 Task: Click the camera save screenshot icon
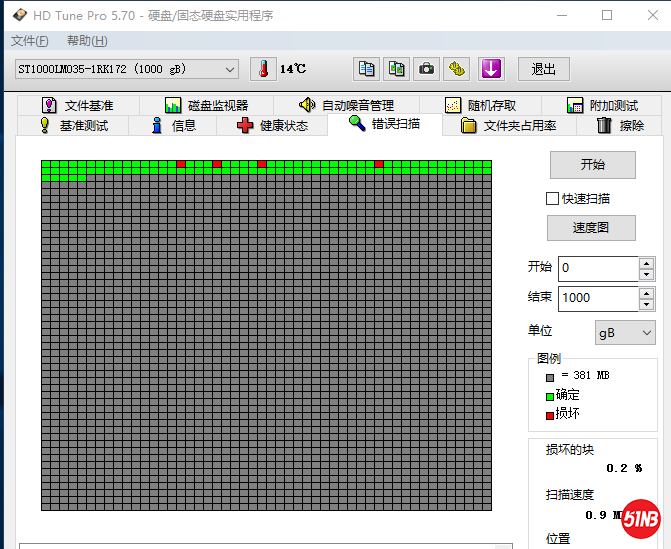click(426, 69)
